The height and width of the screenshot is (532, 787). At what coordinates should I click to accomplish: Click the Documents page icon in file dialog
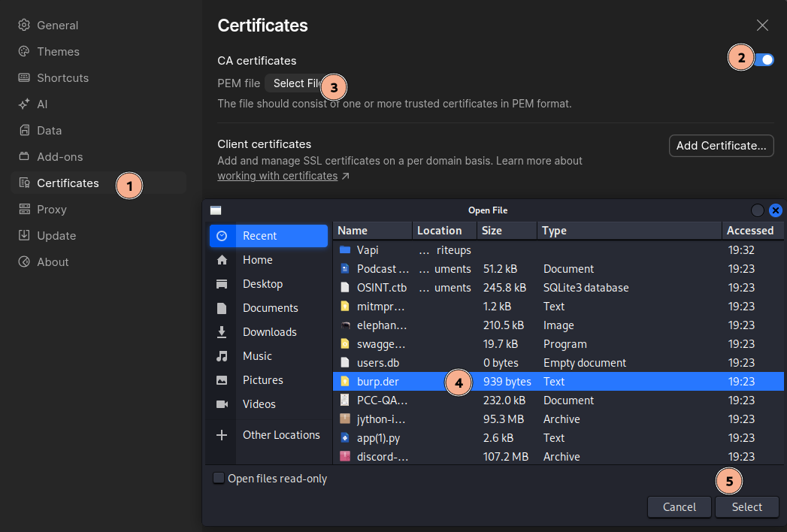pos(222,308)
